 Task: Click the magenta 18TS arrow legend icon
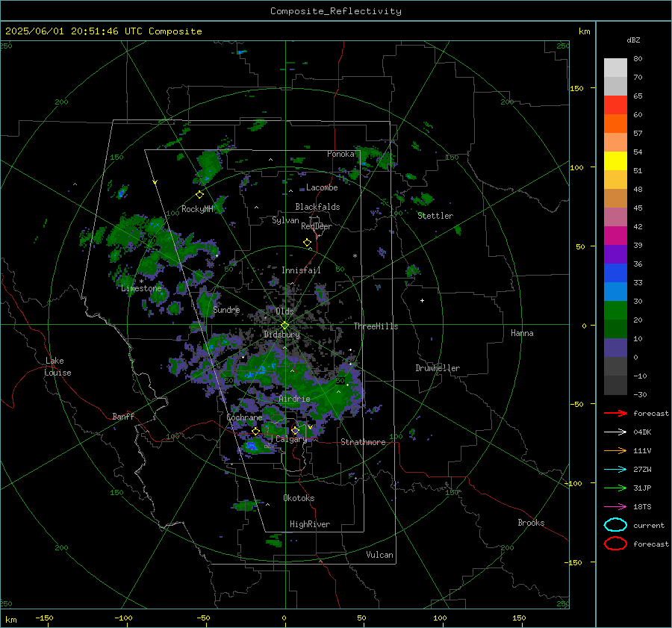pyautogui.click(x=615, y=507)
